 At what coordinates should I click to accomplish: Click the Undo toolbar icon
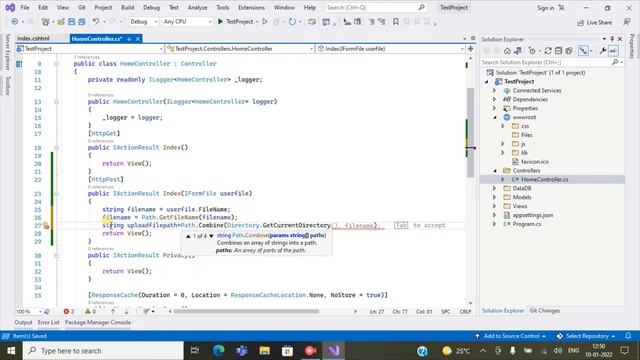[x=96, y=22]
